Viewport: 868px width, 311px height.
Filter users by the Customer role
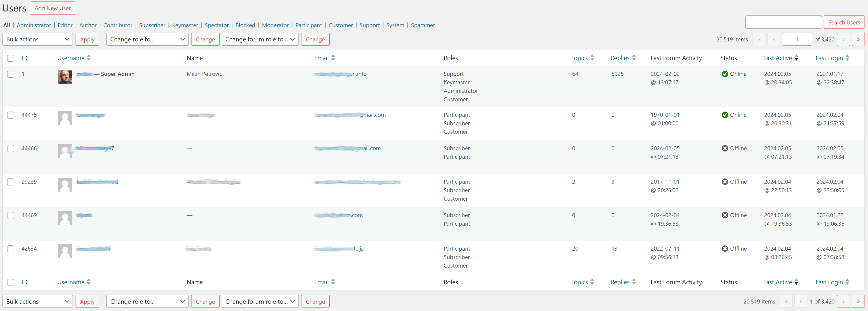coord(341,25)
